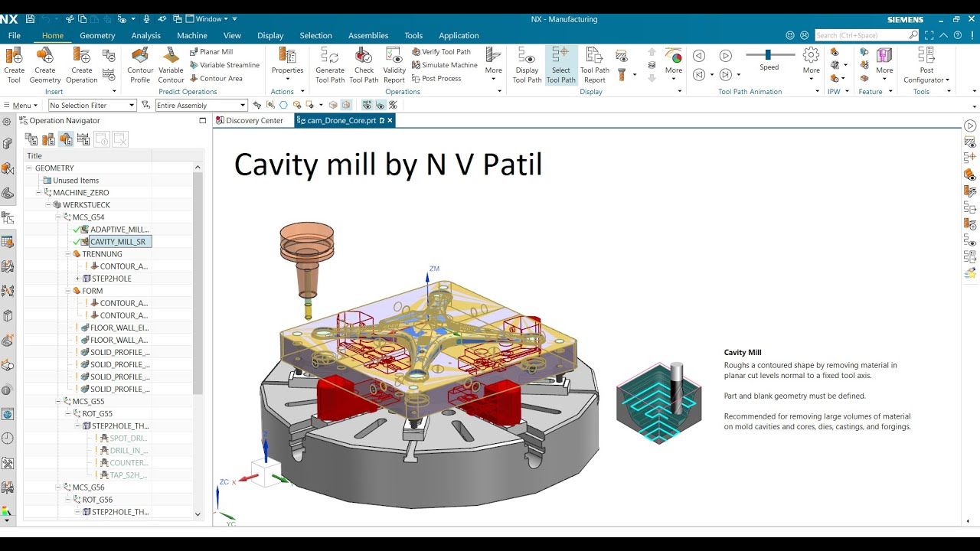Select the first FLOOR_WALL_El... operation
This screenshot has width=980, height=551.
pos(119,328)
